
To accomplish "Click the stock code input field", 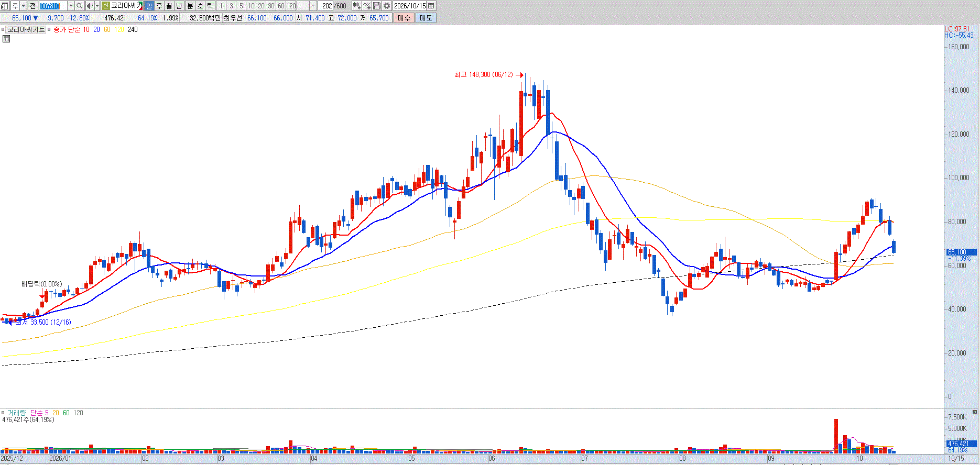I will pos(53,6).
